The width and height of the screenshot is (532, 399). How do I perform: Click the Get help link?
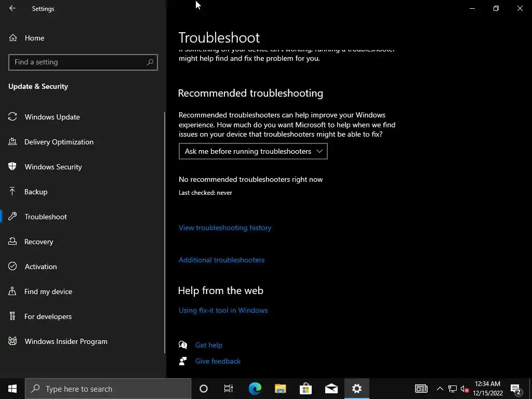pyautogui.click(x=209, y=345)
